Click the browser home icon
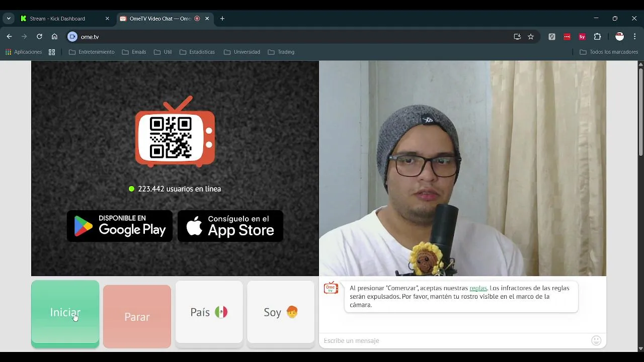644x362 pixels. tap(54, 37)
